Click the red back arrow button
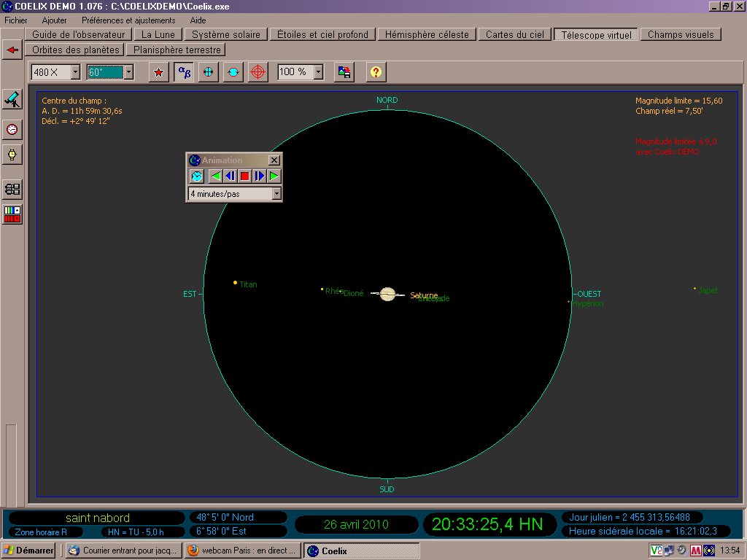 pos(12,50)
